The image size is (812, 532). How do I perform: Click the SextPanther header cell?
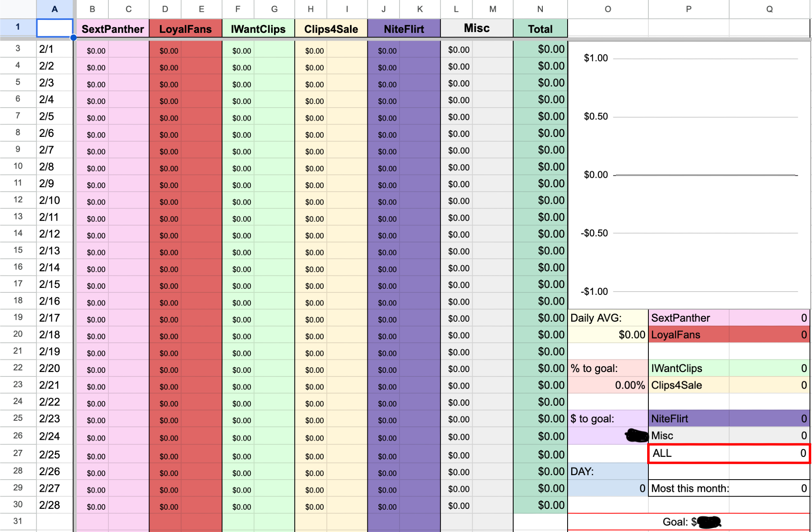(112, 29)
